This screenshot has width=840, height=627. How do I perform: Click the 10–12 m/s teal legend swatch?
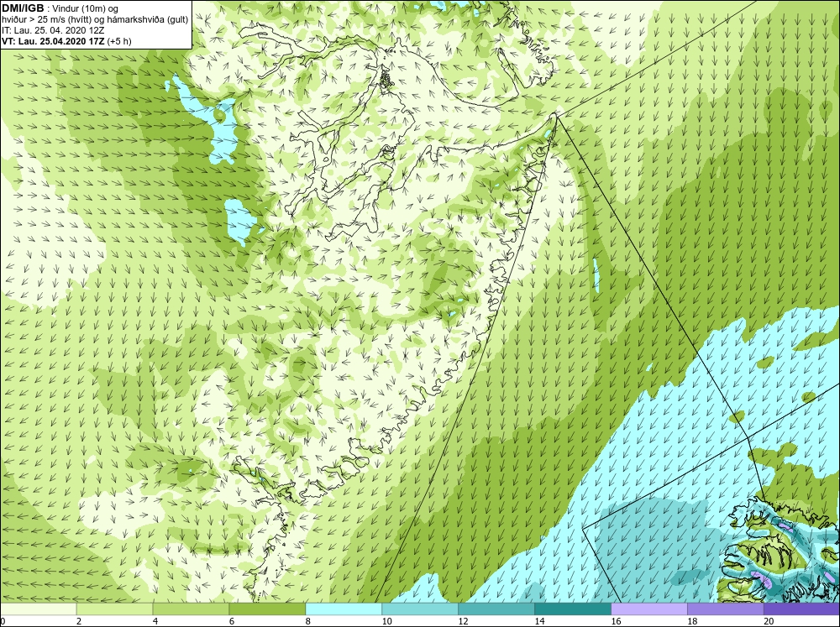pyautogui.click(x=420, y=609)
